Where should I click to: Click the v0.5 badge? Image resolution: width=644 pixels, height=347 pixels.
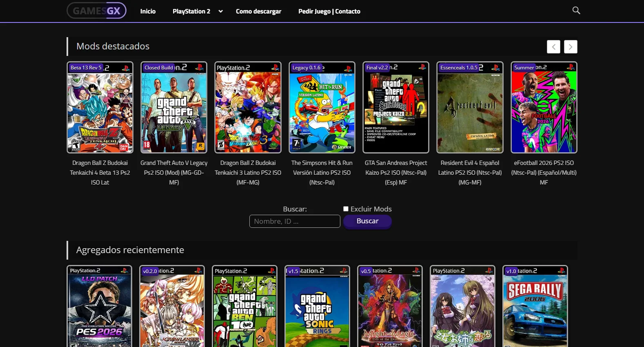pos(366,271)
